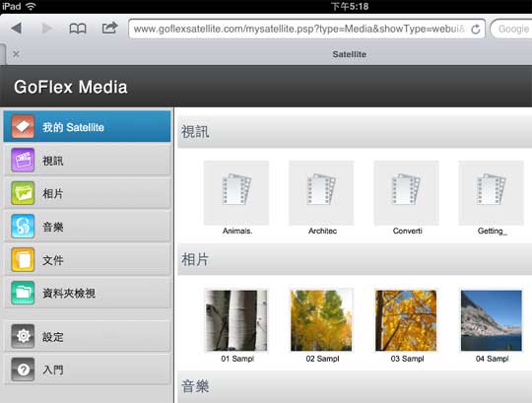The width and height of the screenshot is (532, 403).
Task: Click the 03 Sampl caption
Action: [407, 359]
